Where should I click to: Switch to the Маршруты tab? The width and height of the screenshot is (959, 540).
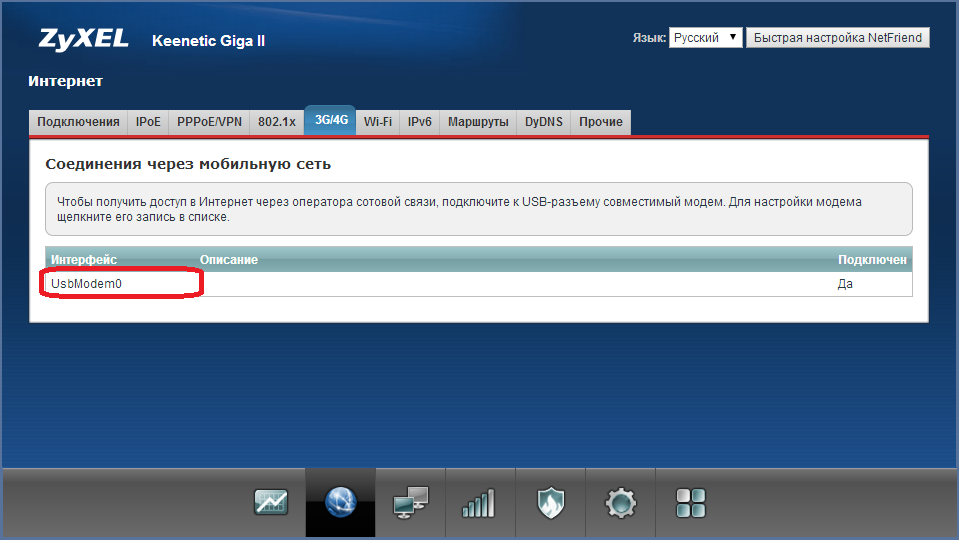click(x=478, y=122)
